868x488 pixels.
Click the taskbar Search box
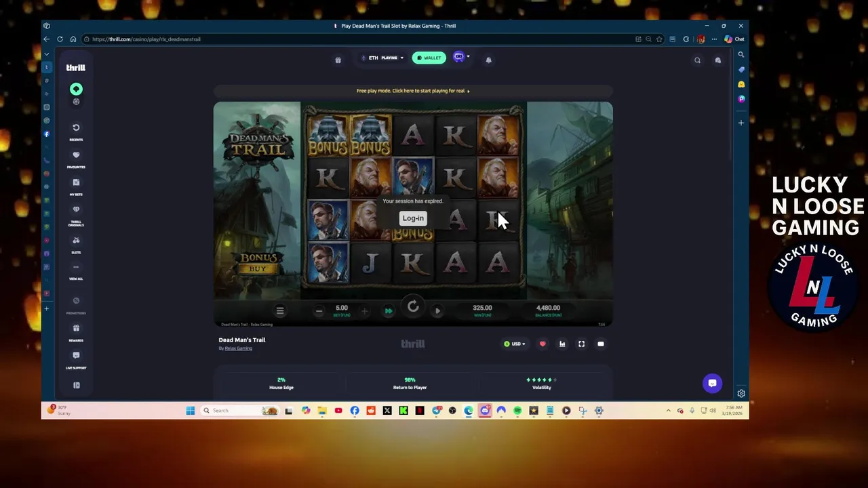pyautogui.click(x=240, y=410)
